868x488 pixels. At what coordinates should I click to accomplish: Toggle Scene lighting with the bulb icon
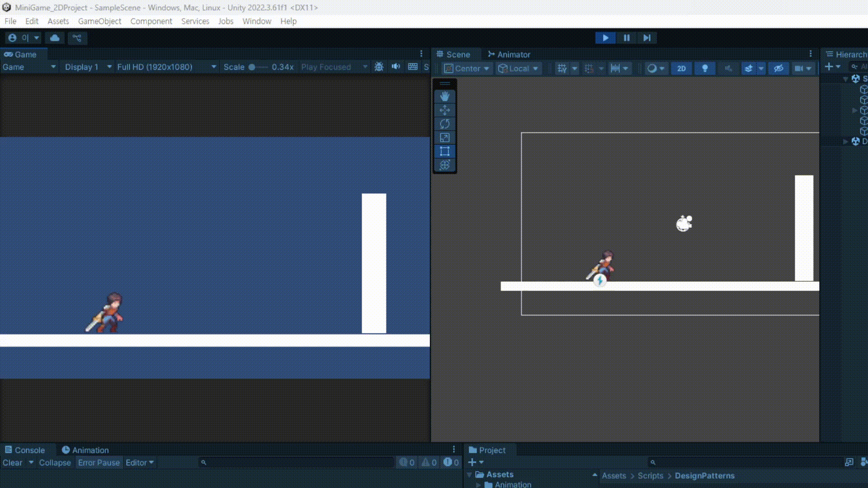coord(705,68)
